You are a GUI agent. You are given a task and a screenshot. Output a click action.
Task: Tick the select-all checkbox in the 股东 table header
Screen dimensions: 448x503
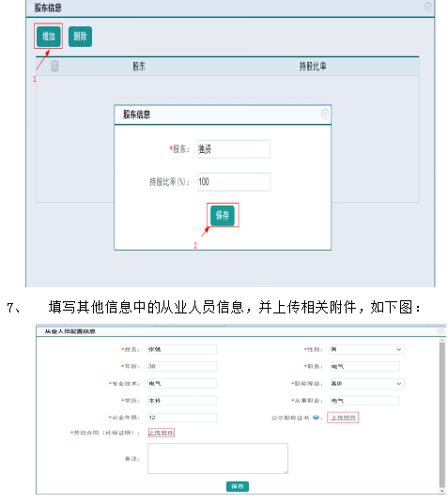54,66
